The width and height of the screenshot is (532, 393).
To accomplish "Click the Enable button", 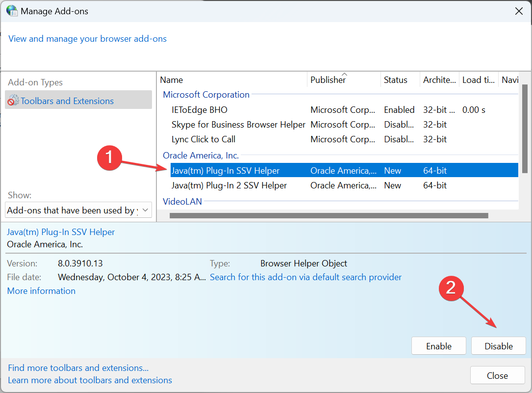I will [438, 346].
